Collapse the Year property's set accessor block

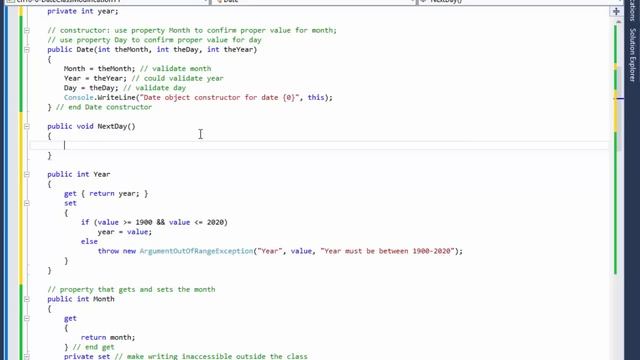pos(27,203)
